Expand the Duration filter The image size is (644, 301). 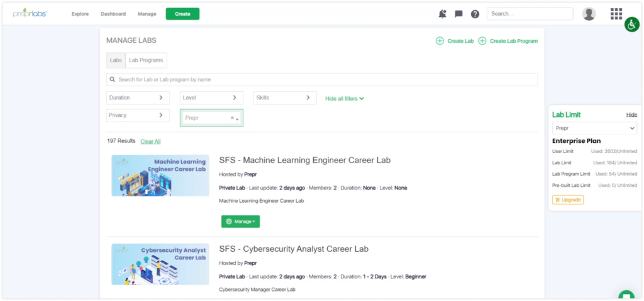coord(138,98)
